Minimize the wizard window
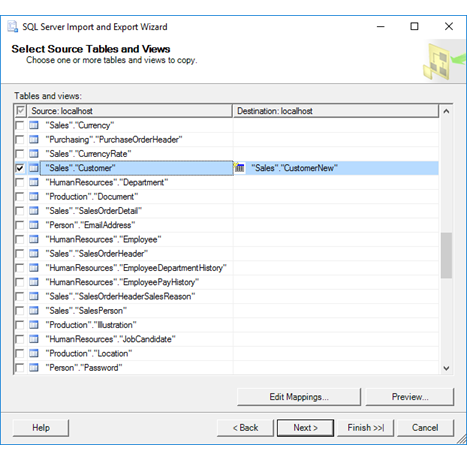This screenshot has height=460, width=467. (x=381, y=26)
